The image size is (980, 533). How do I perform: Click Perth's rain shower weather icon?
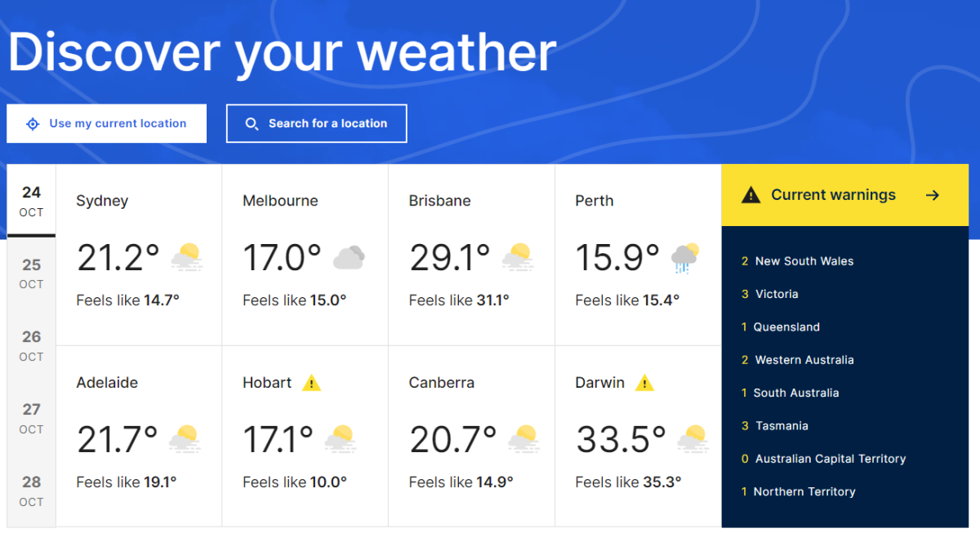(x=685, y=258)
